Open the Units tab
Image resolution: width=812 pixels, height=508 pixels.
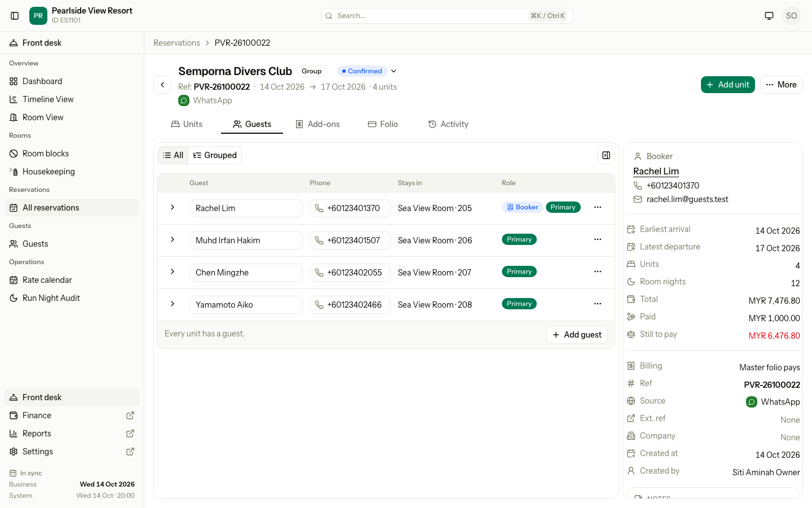point(187,124)
